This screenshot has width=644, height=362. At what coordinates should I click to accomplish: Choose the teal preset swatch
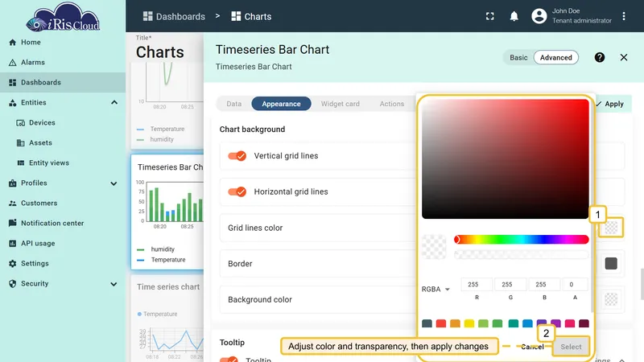click(x=514, y=323)
